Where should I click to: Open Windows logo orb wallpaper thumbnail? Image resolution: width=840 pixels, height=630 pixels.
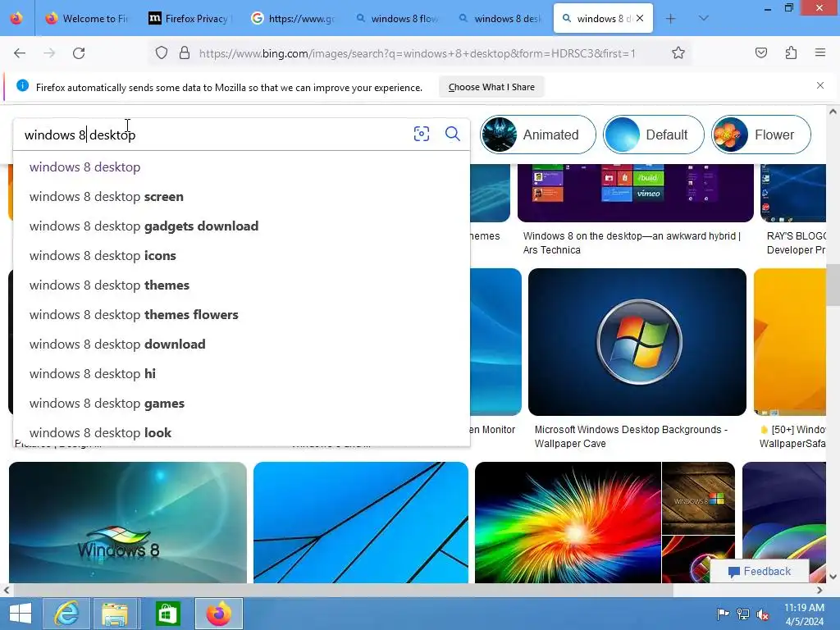click(x=637, y=342)
